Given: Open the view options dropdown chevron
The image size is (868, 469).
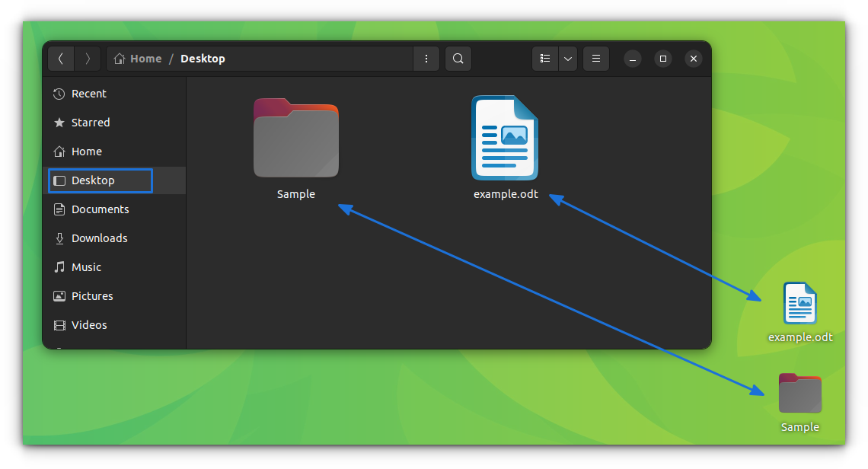Looking at the screenshot, I should click(x=567, y=58).
